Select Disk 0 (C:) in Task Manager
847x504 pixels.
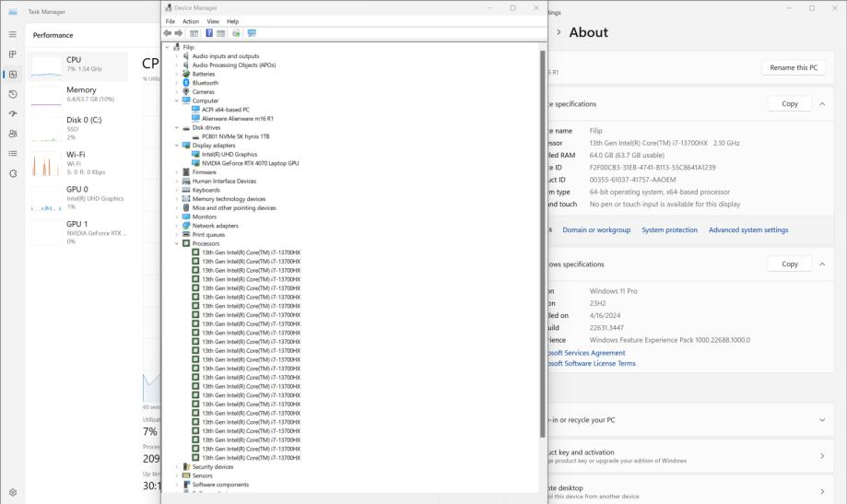coord(77,129)
